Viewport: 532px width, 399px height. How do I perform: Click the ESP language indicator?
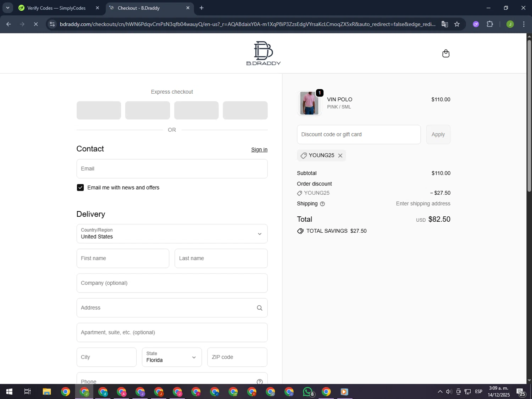click(479, 392)
